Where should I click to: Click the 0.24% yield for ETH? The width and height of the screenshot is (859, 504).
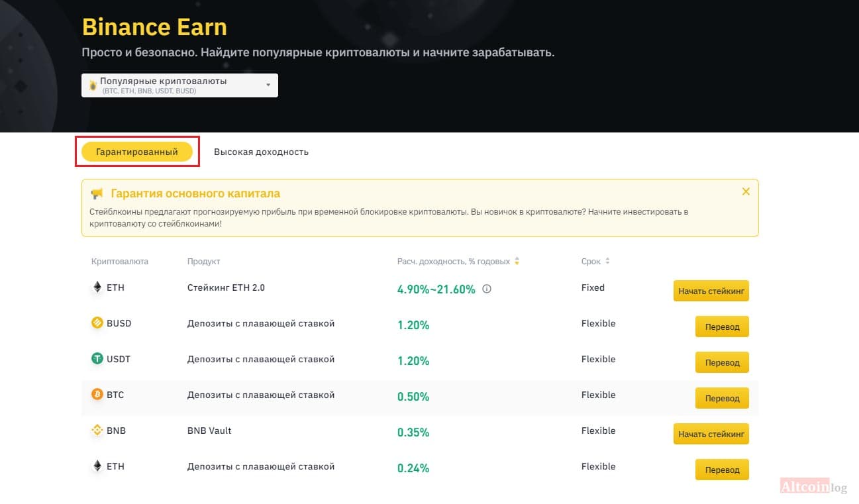[413, 468]
